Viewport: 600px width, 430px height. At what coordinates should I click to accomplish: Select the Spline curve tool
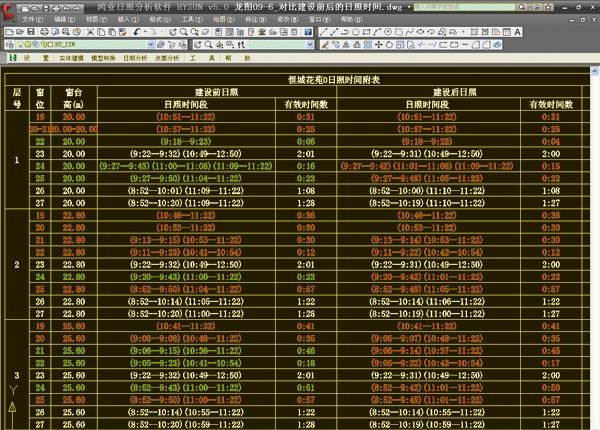coord(409,32)
